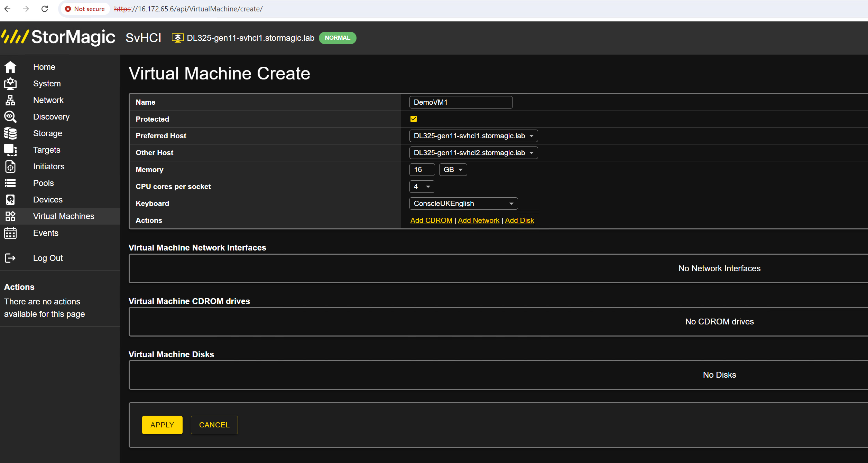The image size is (868, 463).
Task: Open the Memory unit GB dropdown
Action: [x=453, y=170]
